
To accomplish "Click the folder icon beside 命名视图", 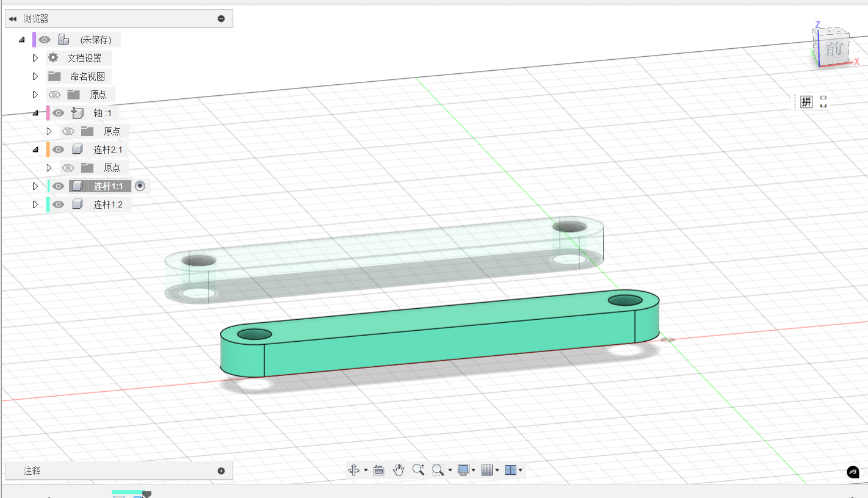I will (x=54, y=76).
